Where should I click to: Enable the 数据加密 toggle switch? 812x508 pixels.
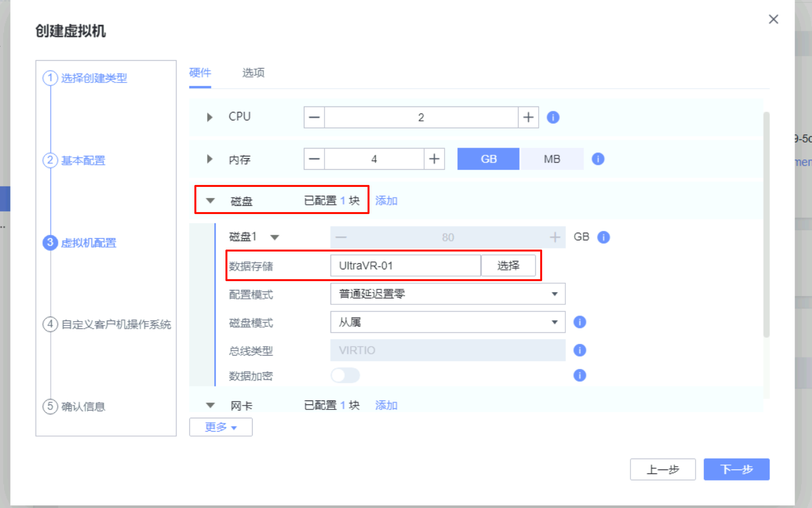point(345,375)
